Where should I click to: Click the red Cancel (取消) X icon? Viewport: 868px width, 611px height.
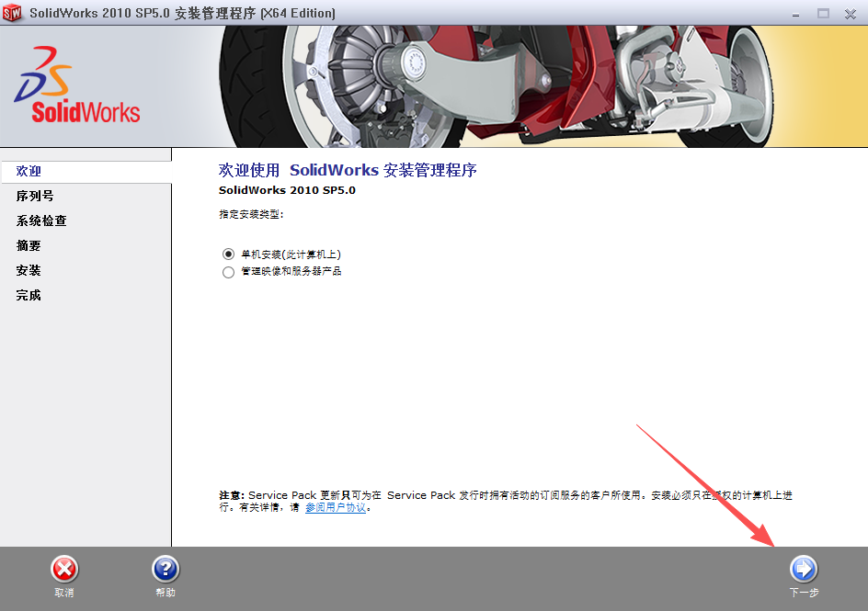(x=63, y=567)
